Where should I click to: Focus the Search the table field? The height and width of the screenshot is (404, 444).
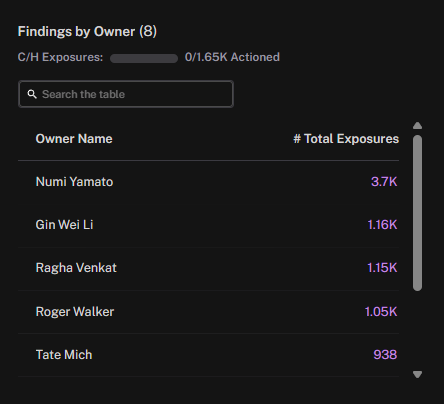(x=126, y=94)
